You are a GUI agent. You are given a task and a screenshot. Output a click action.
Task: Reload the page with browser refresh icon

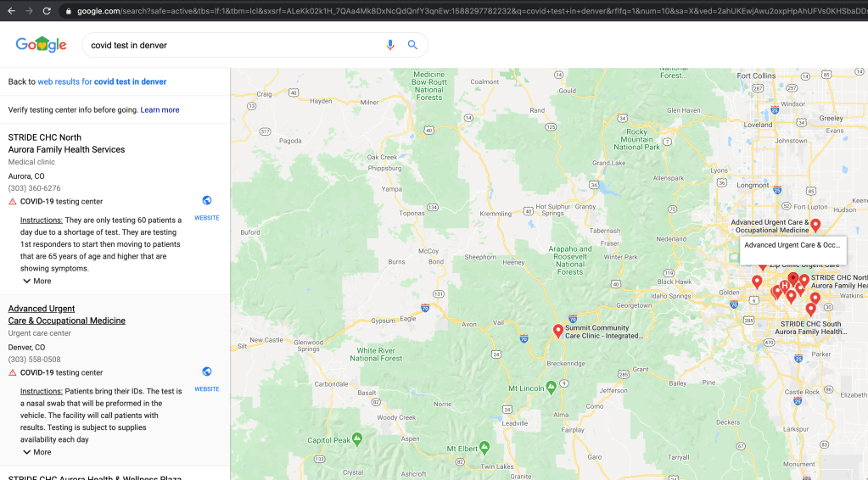click(x=47, y=11)
